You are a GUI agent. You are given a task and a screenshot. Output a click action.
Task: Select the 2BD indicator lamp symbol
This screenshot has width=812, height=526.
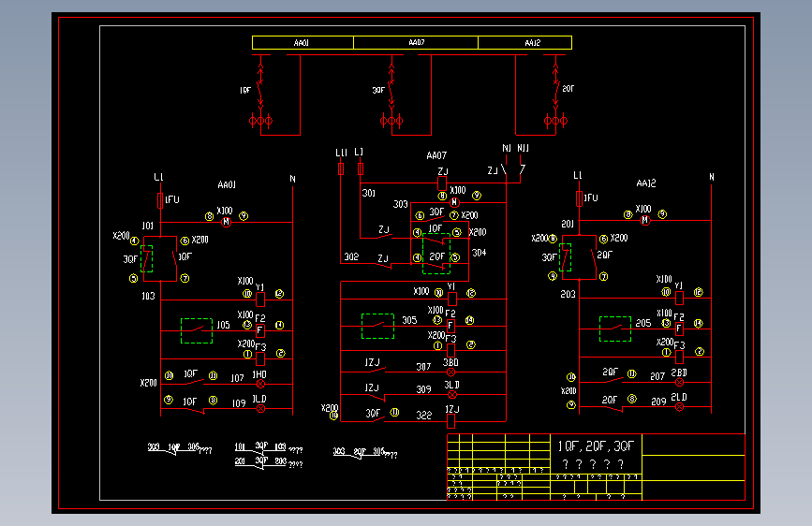[x=679, y=383]
